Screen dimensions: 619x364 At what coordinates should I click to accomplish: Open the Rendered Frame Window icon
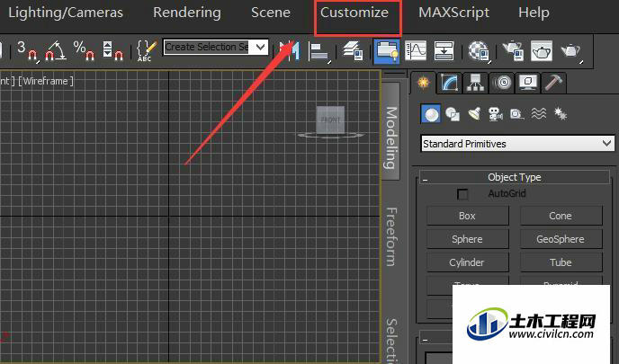[542, 50]
